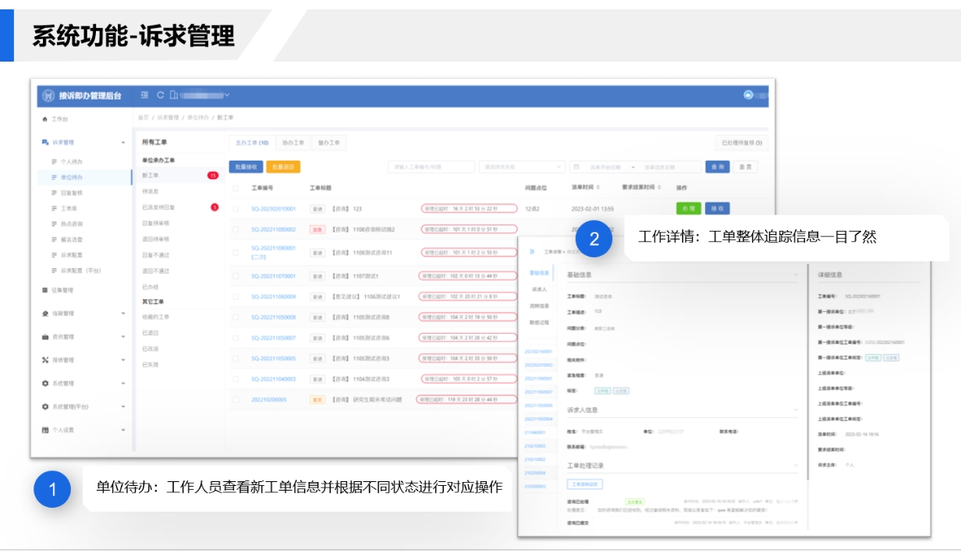This screenshot has height=560, width=961.
Task: Collapse the 诉求管理 menu chevron
Action: pyautogui.click(x=123, y=143)
